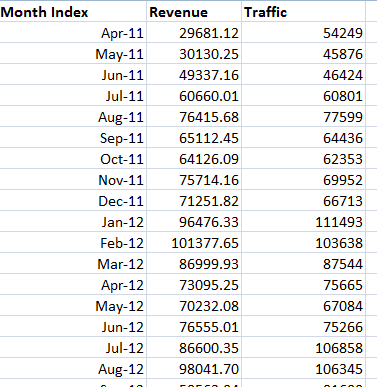Select revenue value 73095.25
Screen dimensions: 377x387
[194, 285]
